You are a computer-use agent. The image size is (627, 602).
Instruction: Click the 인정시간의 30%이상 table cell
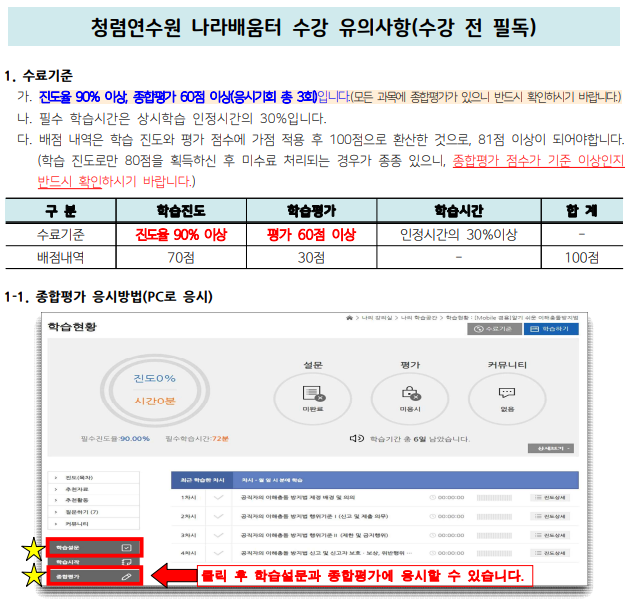459,234
